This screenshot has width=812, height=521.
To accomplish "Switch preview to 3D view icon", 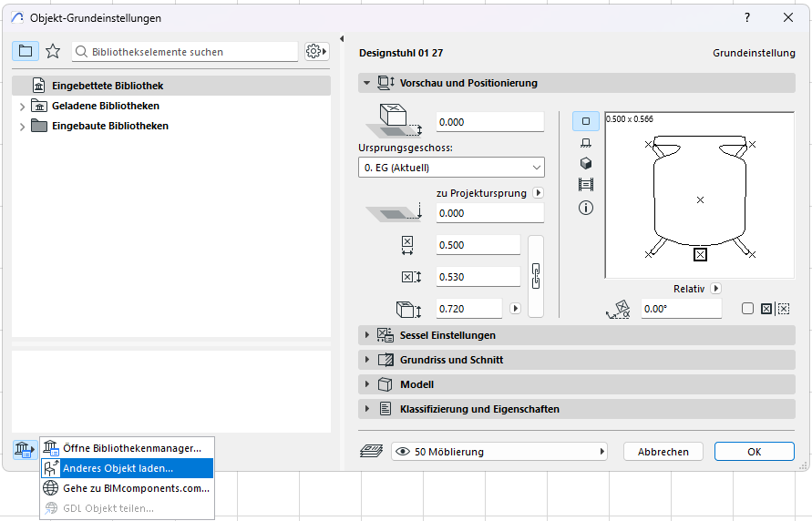I will [x=585, y=163].
